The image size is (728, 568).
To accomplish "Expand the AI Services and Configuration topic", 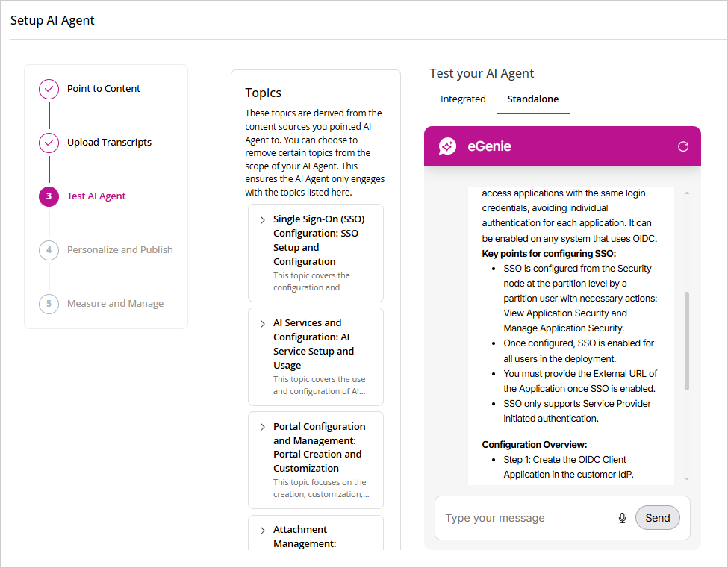I will coord(263,324).
